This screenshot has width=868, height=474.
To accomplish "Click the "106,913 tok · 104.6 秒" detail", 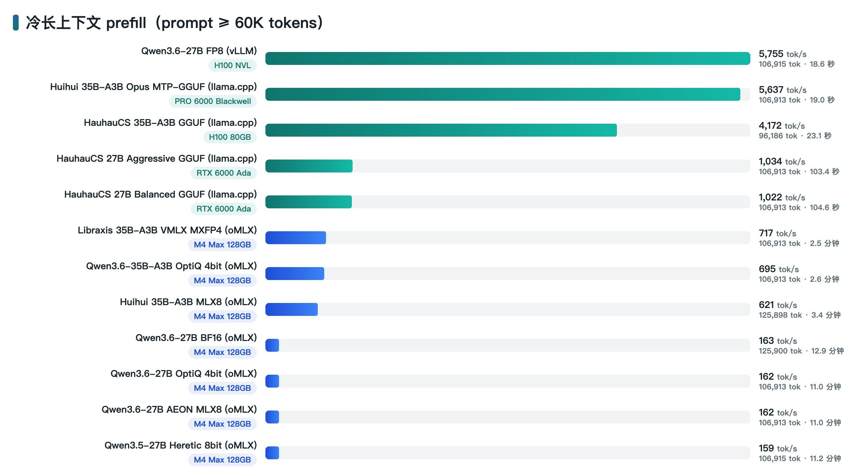I will (x=799, y=208).
